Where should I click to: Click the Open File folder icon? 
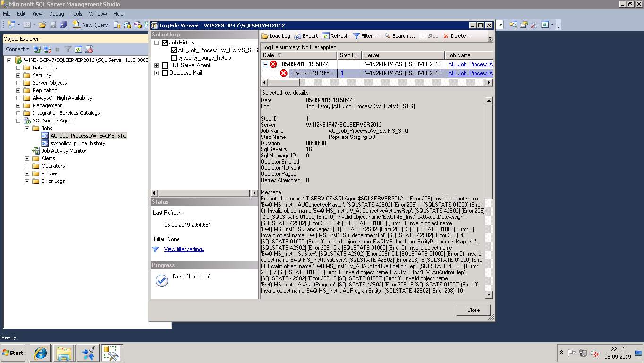(42, 25)
